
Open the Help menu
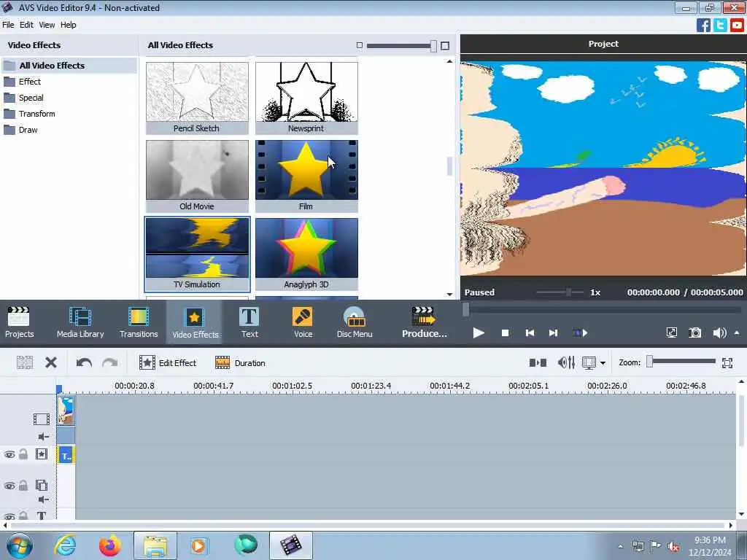pos(68,25)
